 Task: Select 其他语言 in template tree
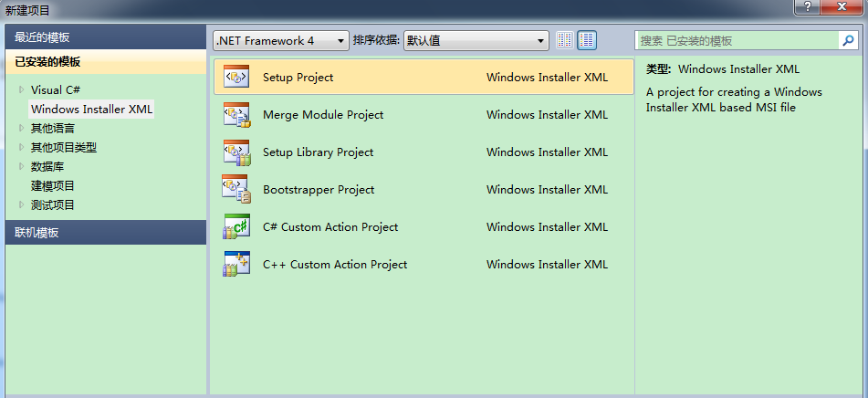(x=53, y=128)
